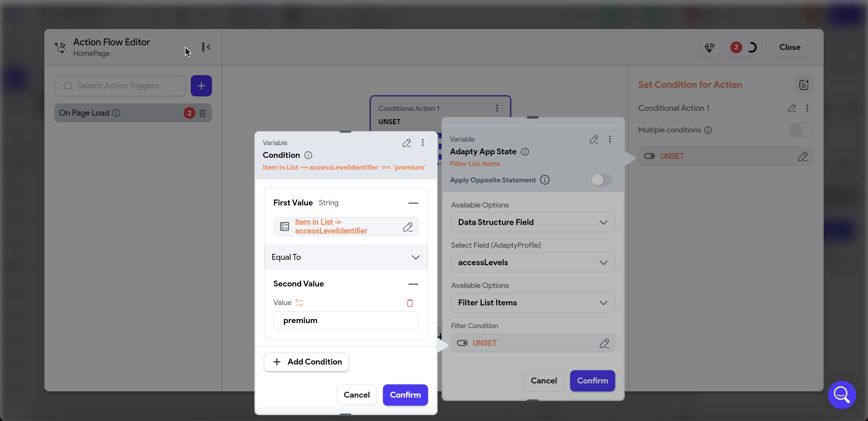Image resolution: width=868 pixels, height=421 pixels.
Task: Open Adapty App State kebab menu
Action: pyautogui.click(x=610, y=139)
